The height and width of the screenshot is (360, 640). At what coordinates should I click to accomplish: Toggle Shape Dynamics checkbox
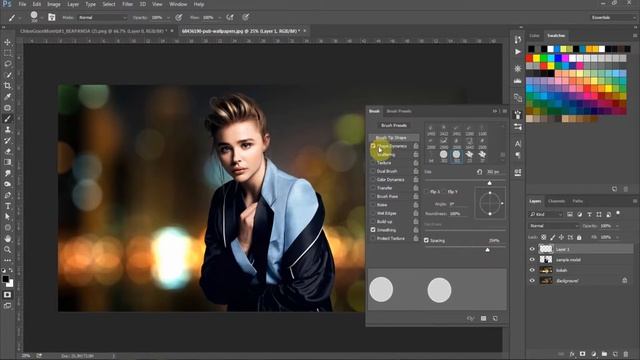coord(373,146)
